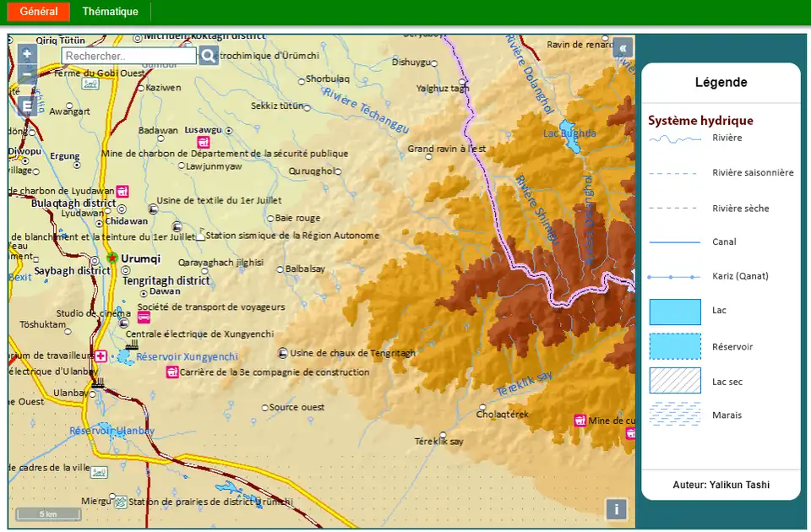The height and width of the screenshot is (532, 811).
Task: Zoom out with the minus button
Action: [x=27, y=74]
